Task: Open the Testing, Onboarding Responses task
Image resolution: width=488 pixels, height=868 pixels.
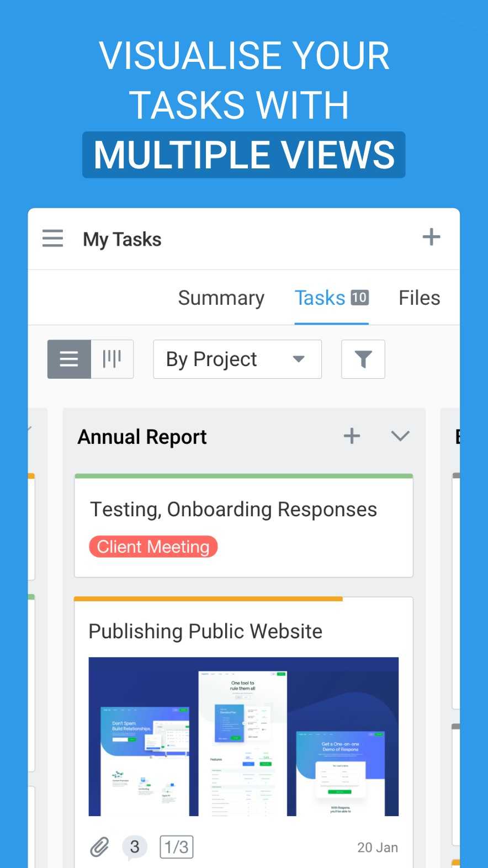Action: pos(234,509)
